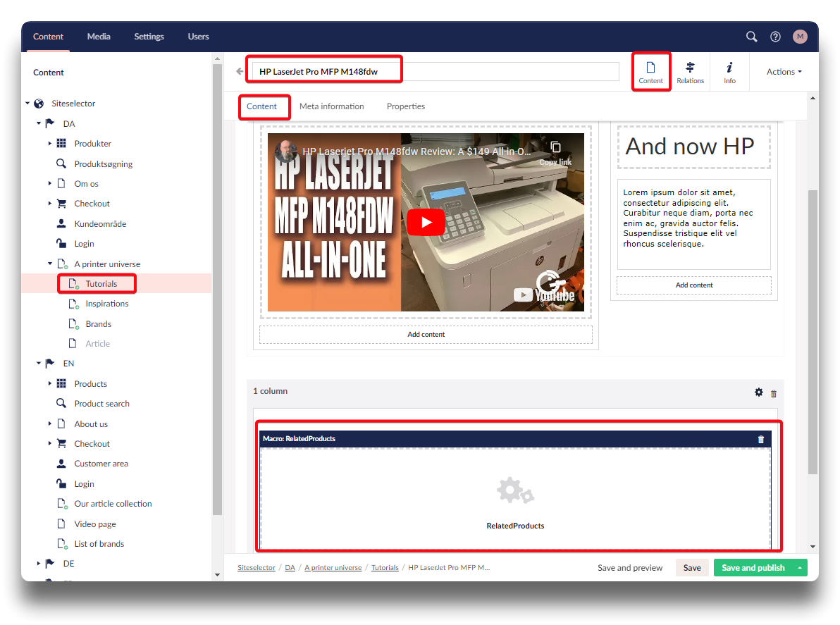Screen dimensions: 840x625
Task: Collapse the EN language node
Action: tap(39, 363)
